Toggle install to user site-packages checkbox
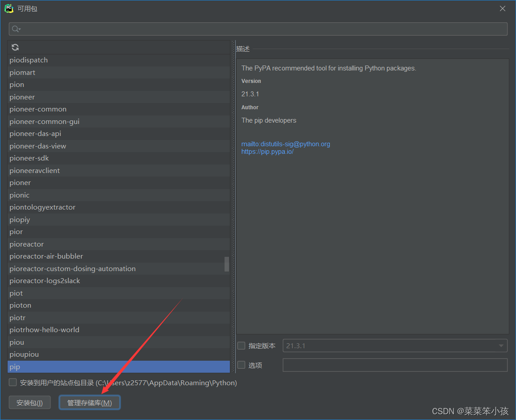The height and width of the screenshot is (420, 516). click(12, 382)
